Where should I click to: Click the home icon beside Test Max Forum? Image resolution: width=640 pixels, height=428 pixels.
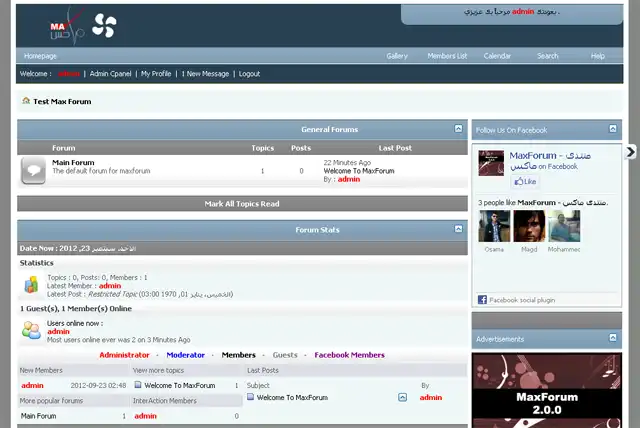[x=26, y=101]
